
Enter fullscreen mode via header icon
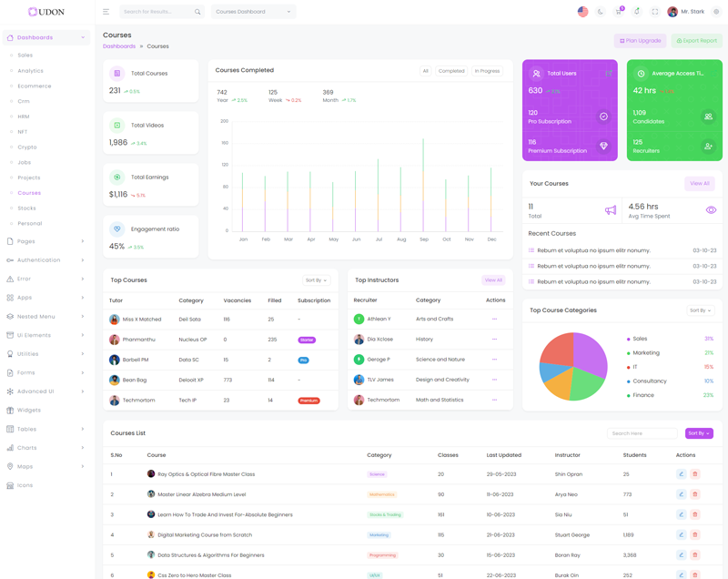pyautogui.click(x=655, y=12)
